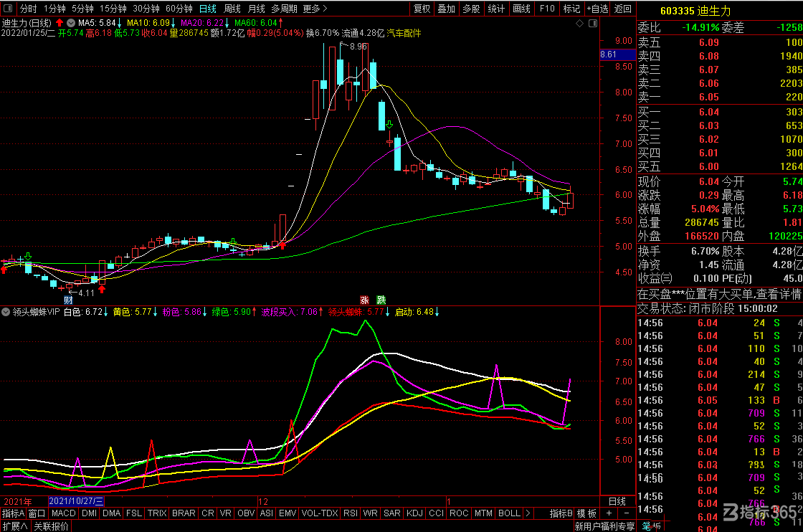This screenshot has width=803, height=532.
Task: Click the red up-arrow next to 迪生力(日线)
Action: (60, 23)
